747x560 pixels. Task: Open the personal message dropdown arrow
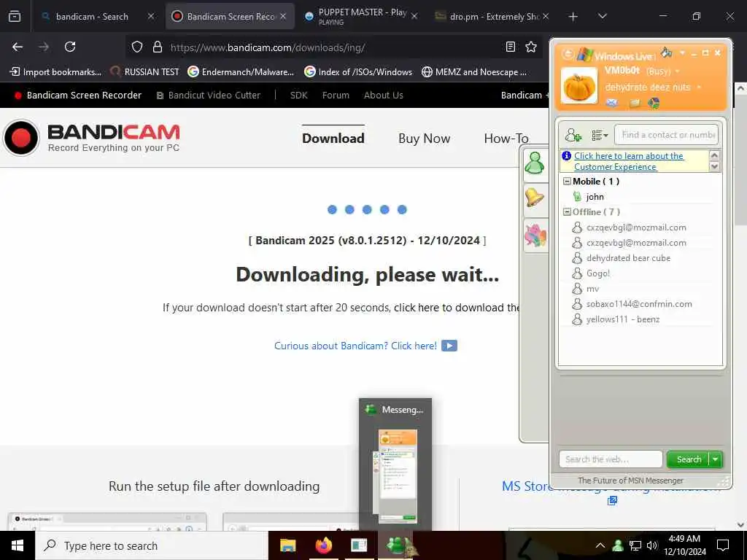point(699,87)
